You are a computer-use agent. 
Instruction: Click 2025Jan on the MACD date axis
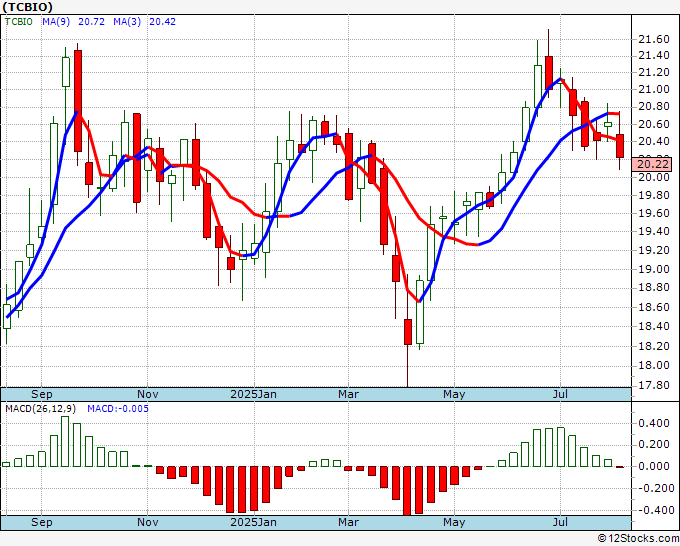coord(253,522)
